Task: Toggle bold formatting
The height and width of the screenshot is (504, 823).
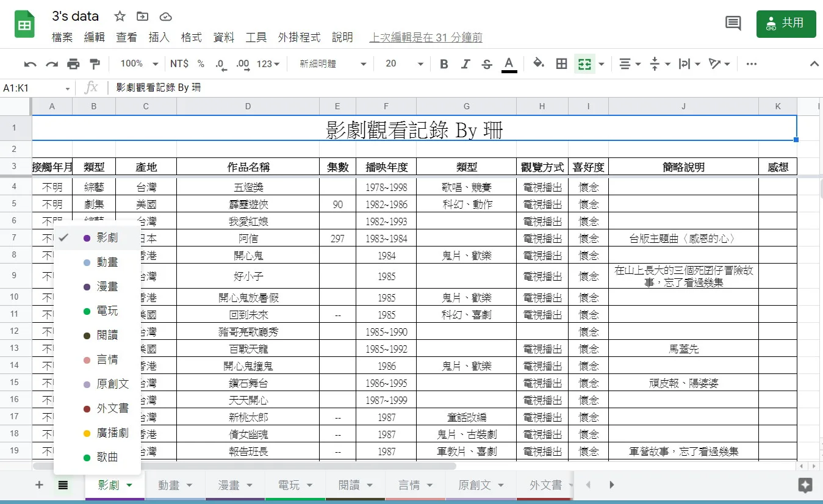Action: coord(444,64)
